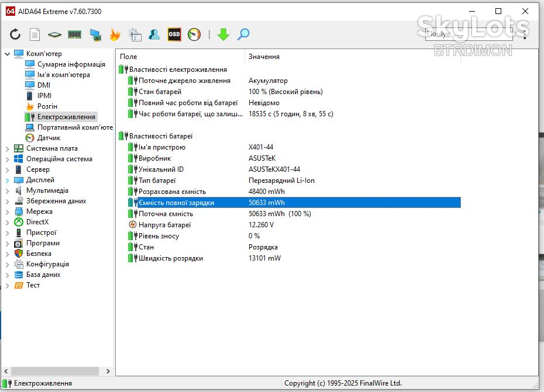Screen dimensions: 544x392
Task: Open the IPMI tree item
Action: tap(44, 96)
